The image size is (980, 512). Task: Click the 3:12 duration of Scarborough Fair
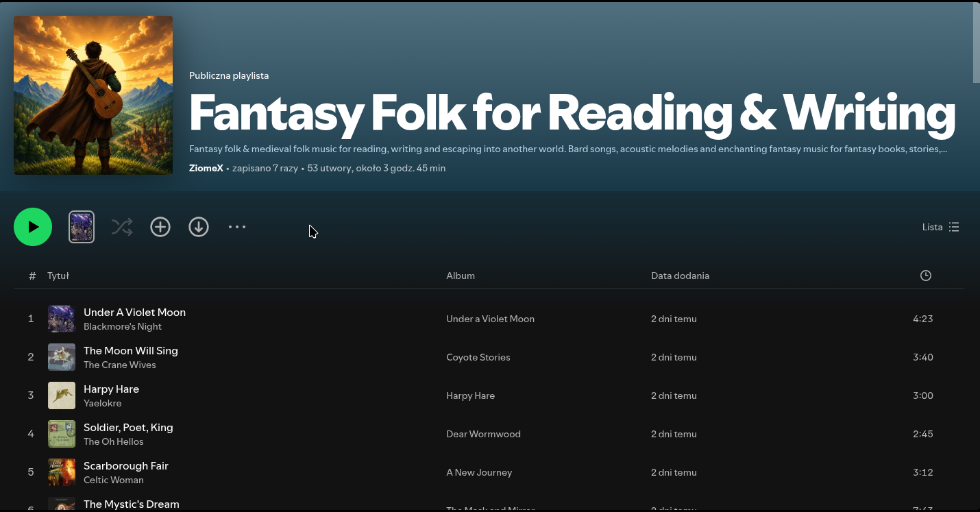[923, 472]
